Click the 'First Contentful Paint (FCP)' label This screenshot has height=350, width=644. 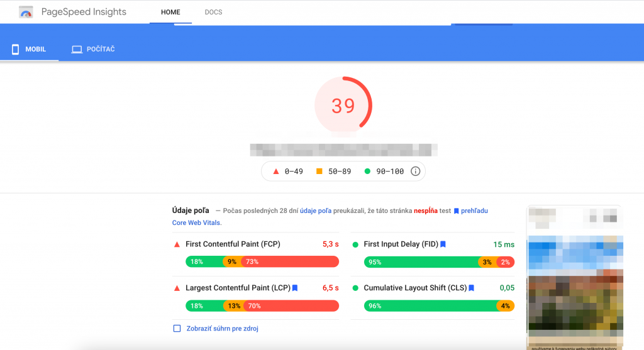[233, 244]
